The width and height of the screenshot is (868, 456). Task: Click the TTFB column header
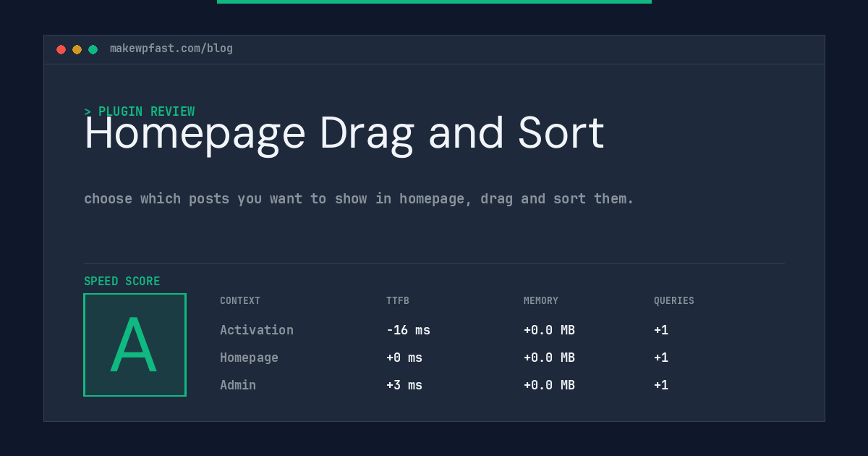398,301
